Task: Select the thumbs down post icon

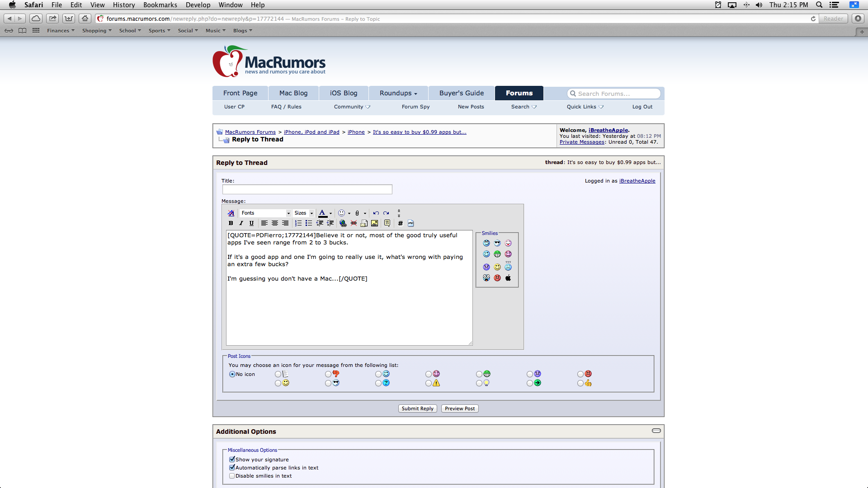Action: pyautogui.click(x=328, y=374)
